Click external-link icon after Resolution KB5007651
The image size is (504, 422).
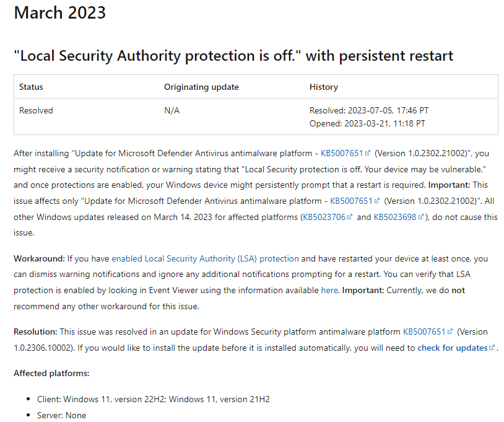pos(450,332)
